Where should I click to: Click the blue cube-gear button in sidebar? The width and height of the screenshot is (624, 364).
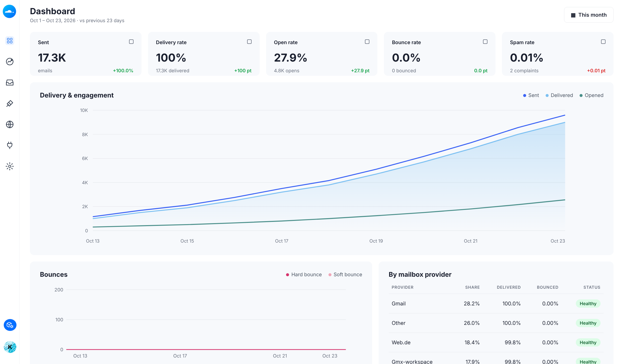click(10, 325)
